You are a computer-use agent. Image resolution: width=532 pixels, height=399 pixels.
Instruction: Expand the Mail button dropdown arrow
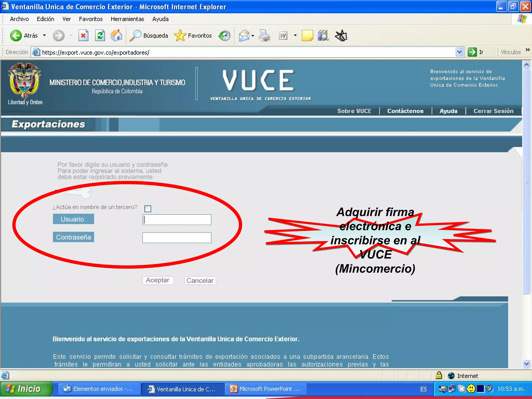pyautogui.click(x=253, y=36)
